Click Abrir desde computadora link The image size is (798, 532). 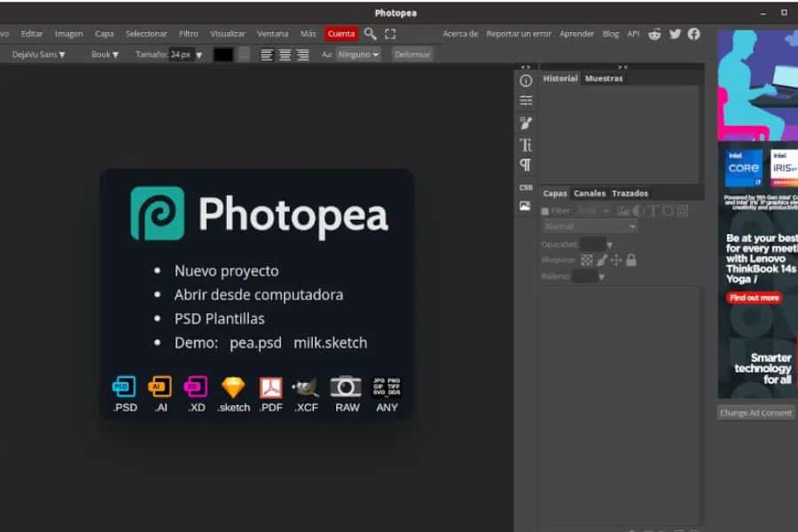pyautogui.click(x=259, y=294)
